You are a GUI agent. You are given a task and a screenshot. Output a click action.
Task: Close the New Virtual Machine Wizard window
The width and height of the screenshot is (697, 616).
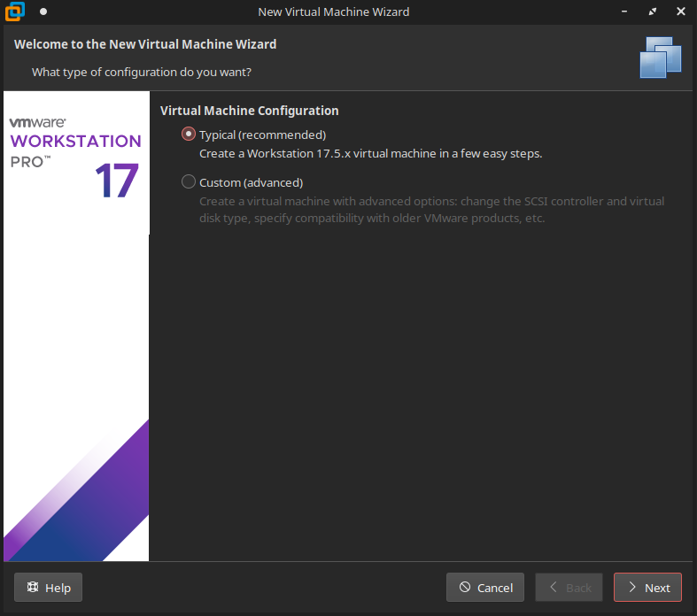pos(680,12)
